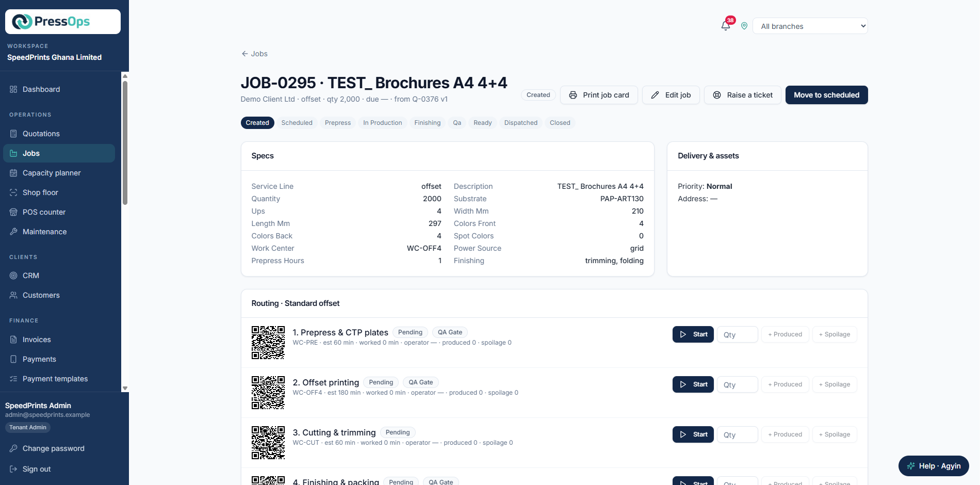Move job to scheduled
Image resolution: width=980 pixels, height=485 pixels.
point(827,95)
